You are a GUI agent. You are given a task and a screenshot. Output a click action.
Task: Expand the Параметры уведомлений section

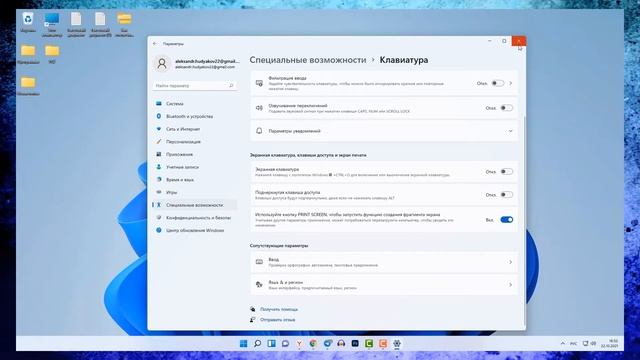(384, 131)
